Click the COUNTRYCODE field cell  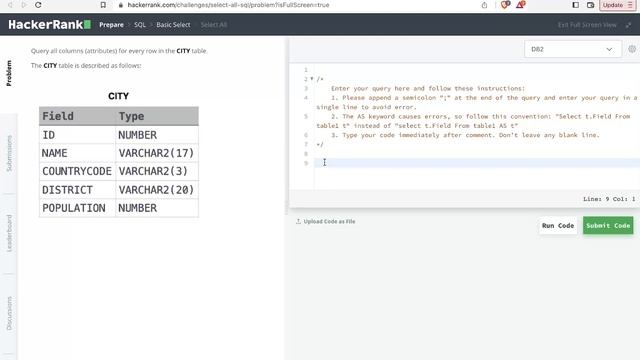pos(77,171)
